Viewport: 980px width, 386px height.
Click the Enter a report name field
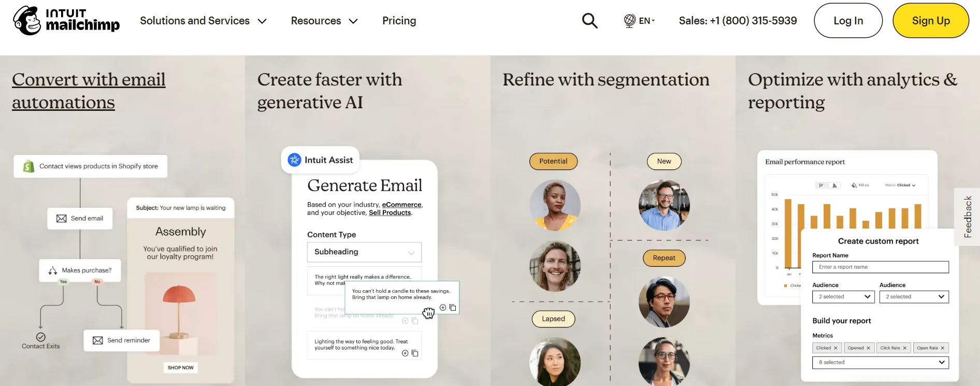tap(880, 267)
